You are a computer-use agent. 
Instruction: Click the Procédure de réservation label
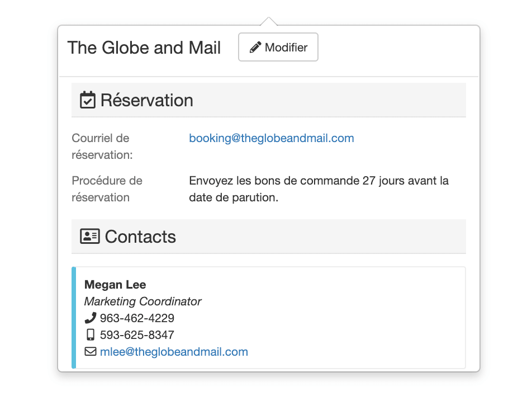107,189
